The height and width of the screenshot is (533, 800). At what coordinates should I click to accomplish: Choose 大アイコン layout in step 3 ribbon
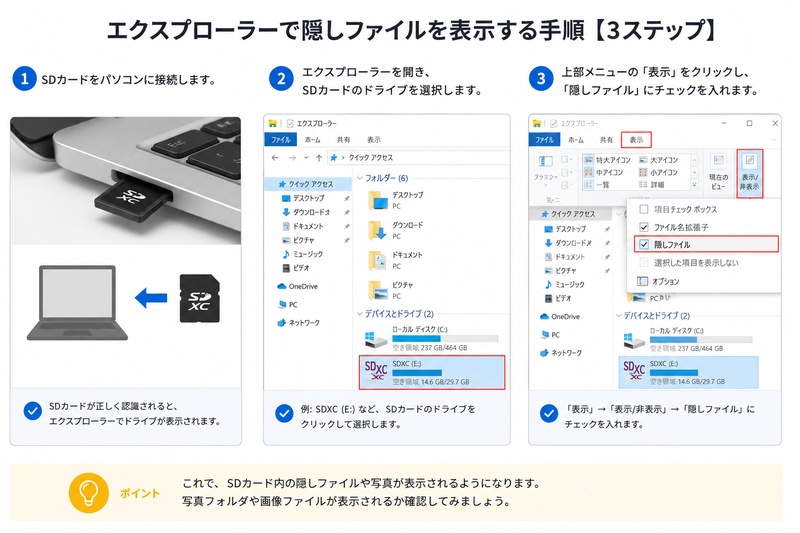pos(659,160)
